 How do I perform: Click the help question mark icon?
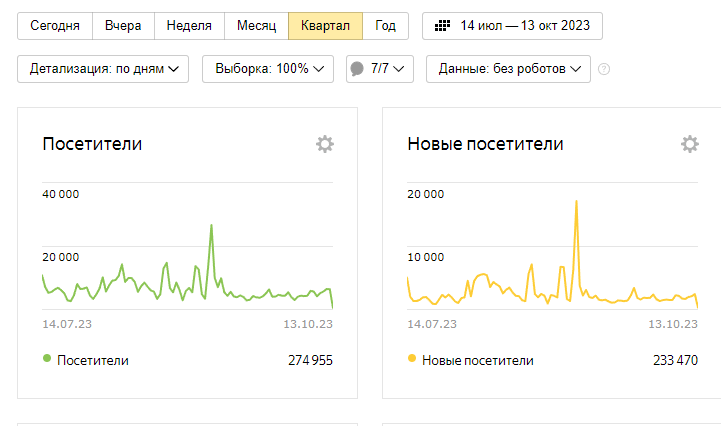pos(604,69)
